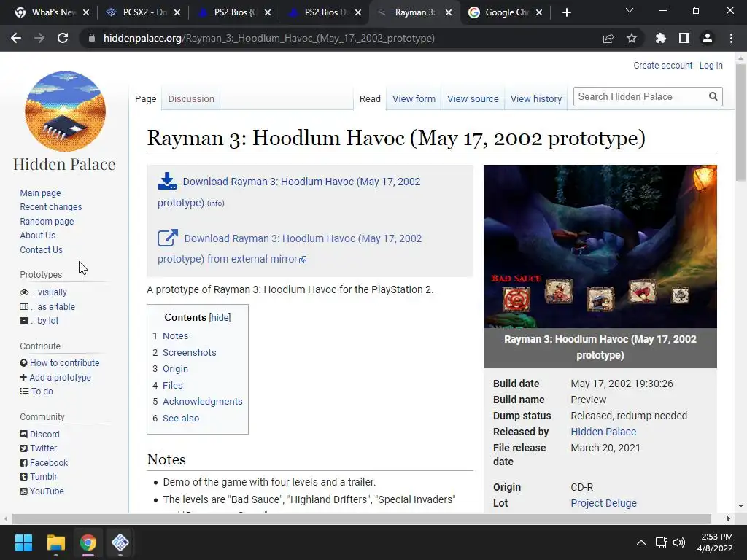Open the Chrome profile avatar
747x560 pixels.
click(708, 38)
